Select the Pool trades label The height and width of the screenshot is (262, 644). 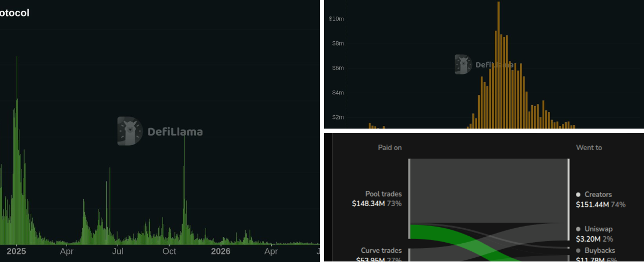383,194
